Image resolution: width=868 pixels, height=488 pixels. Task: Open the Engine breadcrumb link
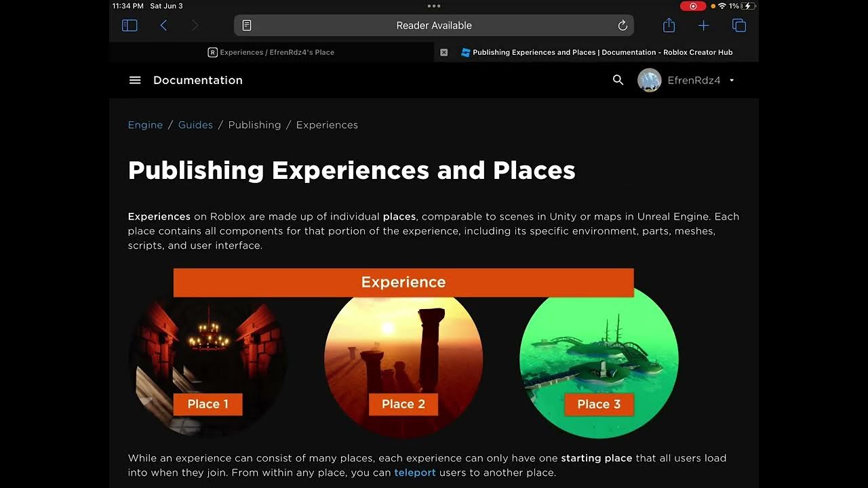[145, 125]
